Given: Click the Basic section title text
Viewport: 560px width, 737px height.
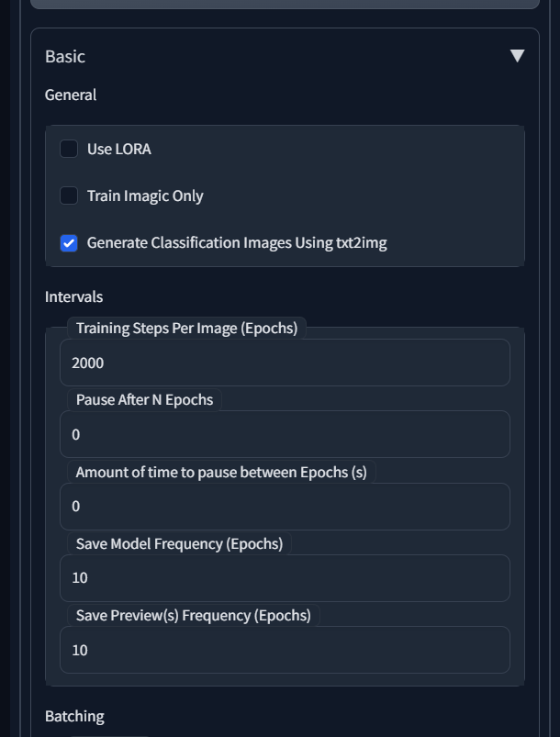Looking at the screenshot, I should pyautogui.click(x=65, y=56).
